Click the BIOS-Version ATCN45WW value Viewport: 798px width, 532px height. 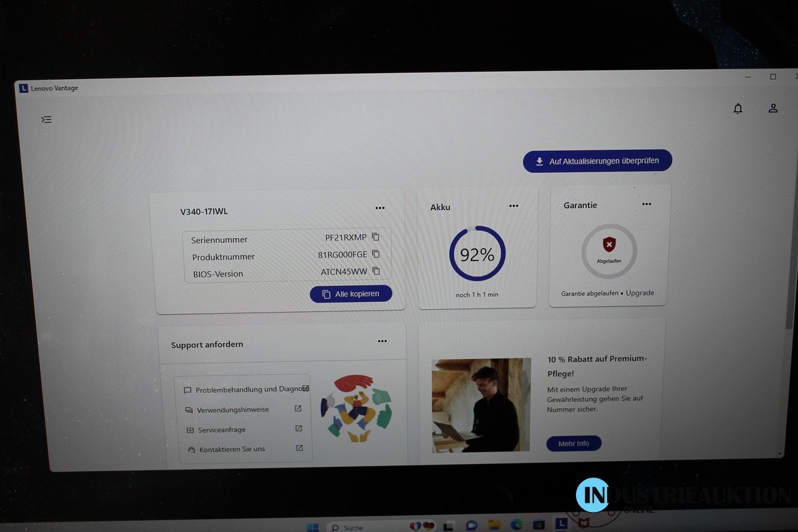click(344, 272)
